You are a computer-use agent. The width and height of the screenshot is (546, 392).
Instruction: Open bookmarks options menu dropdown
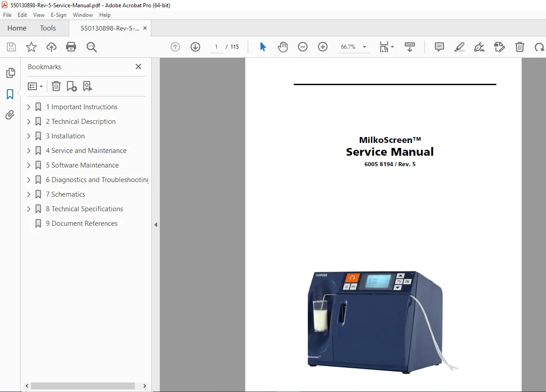tap(35, 86)
